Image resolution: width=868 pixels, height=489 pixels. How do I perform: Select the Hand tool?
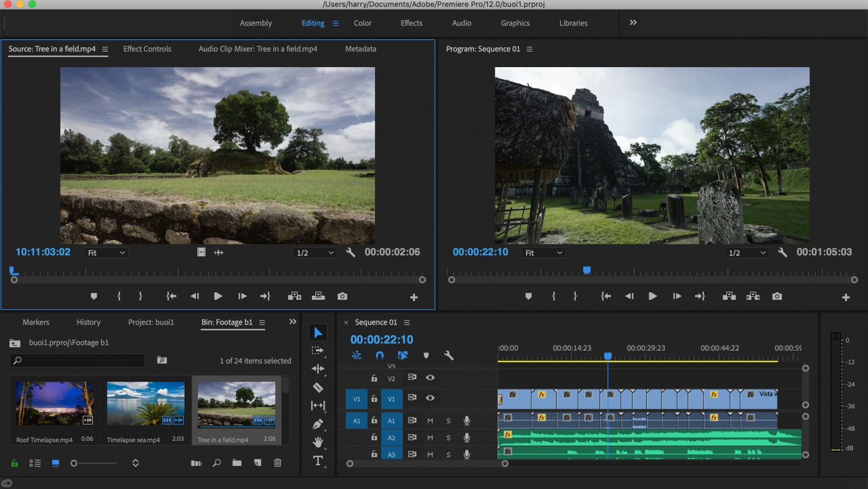click(x=318, y=442)
